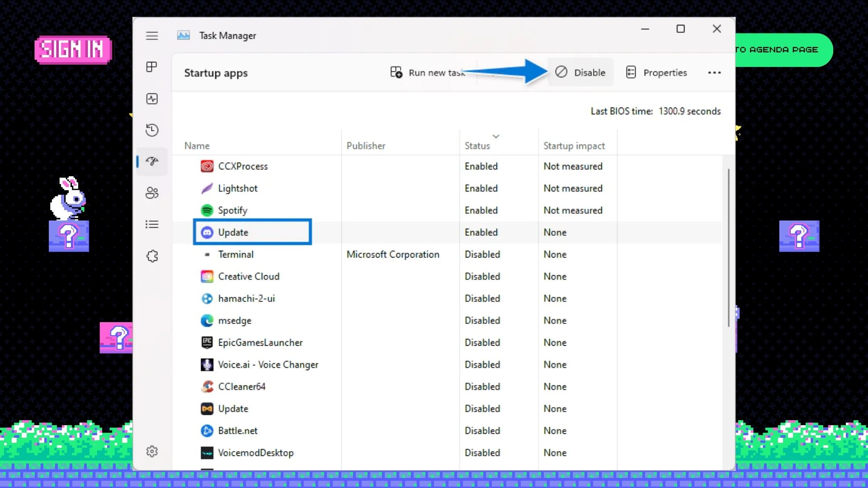Click pixel question block beside rabbit
This screenshot has height=488, width=868.
[69, 236]
